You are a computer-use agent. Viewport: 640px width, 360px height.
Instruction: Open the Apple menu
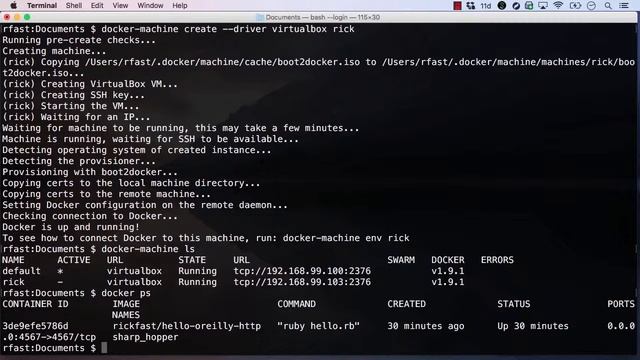coord(13,5)
